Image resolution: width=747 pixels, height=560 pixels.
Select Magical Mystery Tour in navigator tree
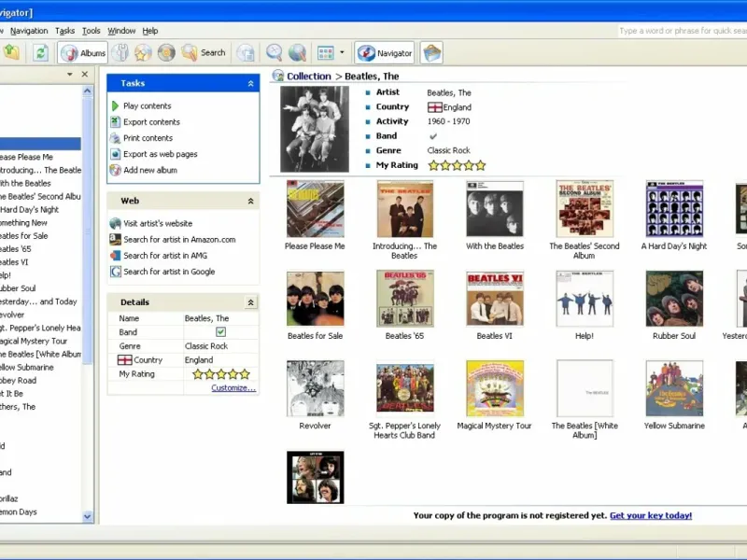pos(34,341)
